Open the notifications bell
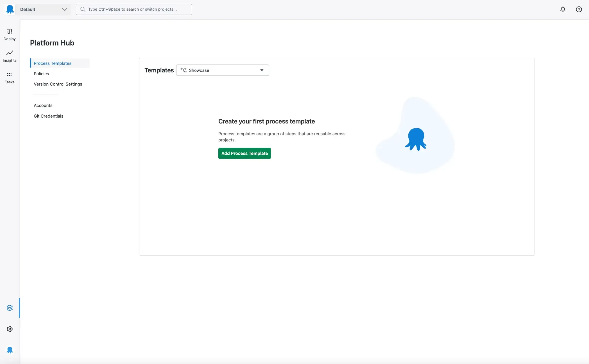The image size is (589, 364). (x=563, y=9)
